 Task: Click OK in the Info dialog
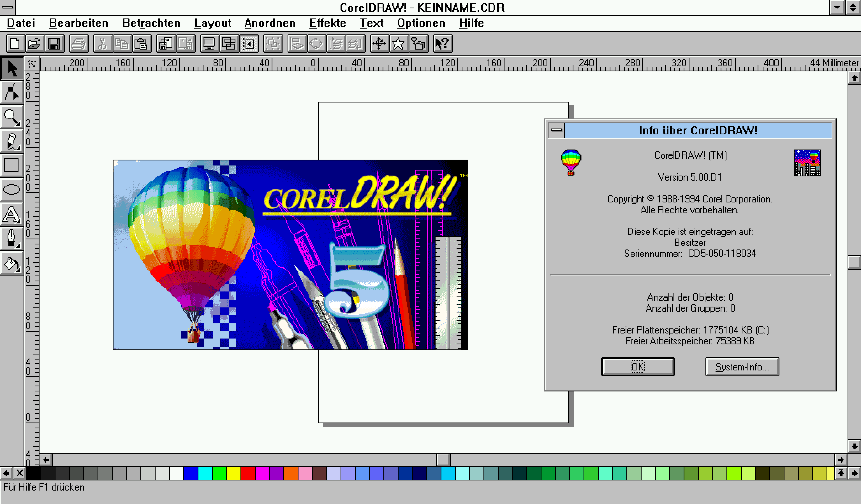pyautogui.click(x=638, y=367)
